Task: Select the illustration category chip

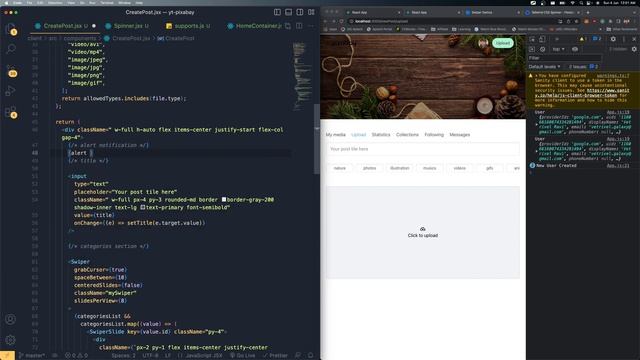Action: (x=400, y=168)
